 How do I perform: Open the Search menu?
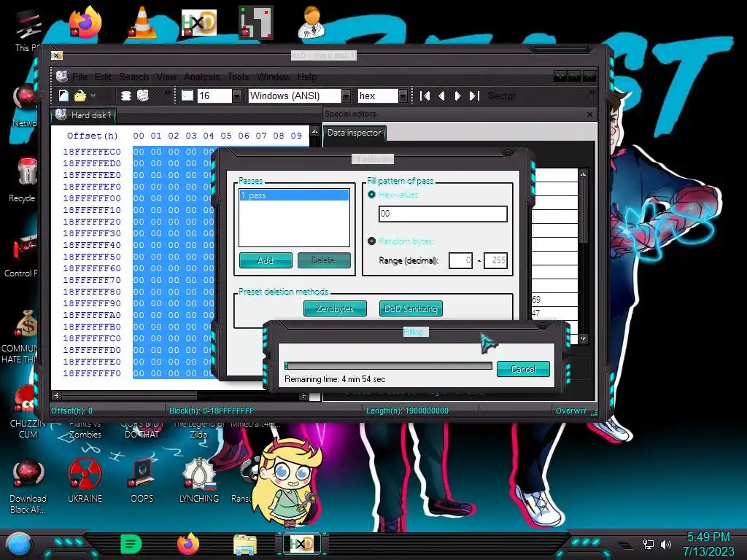(x=134, y=77)
